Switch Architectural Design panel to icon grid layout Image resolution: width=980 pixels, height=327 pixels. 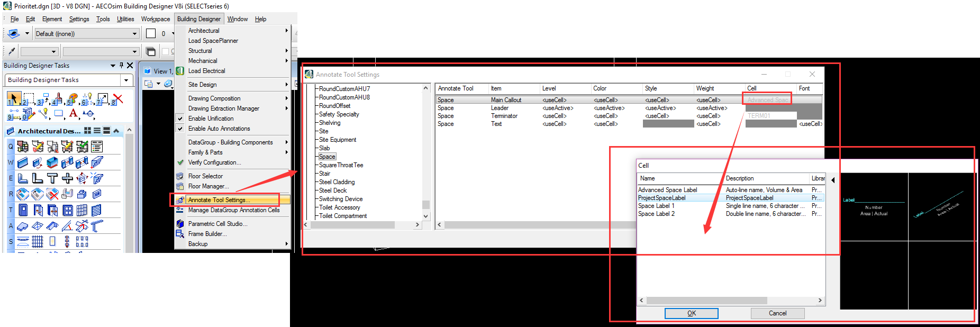pos(88,131)
